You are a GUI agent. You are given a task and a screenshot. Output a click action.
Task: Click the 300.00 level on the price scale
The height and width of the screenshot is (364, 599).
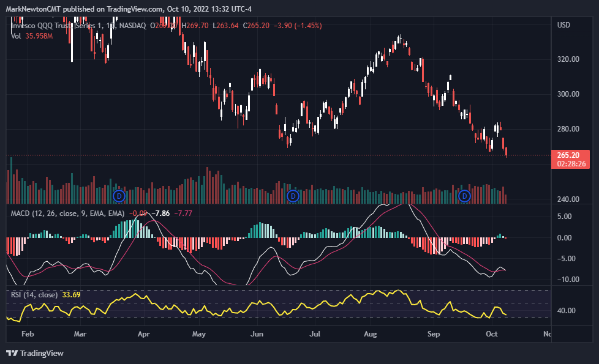pos(569,95)
